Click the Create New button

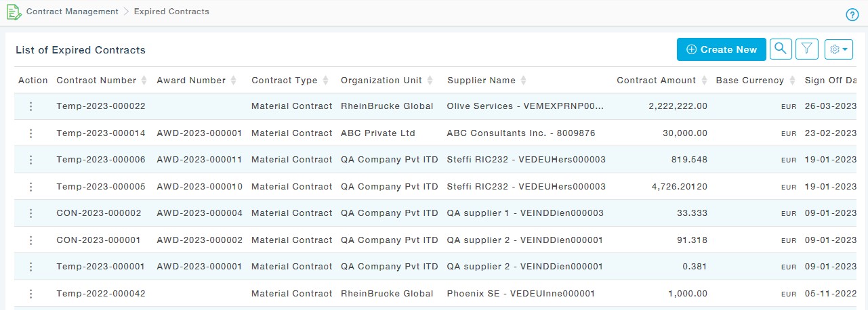pyautogui.click(x=721, y=49)
